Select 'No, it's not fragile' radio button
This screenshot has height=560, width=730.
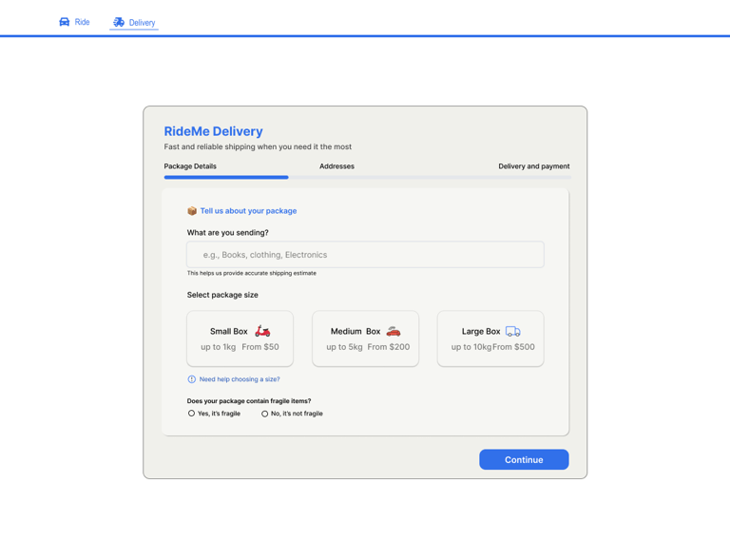click(x=264, y=414)
